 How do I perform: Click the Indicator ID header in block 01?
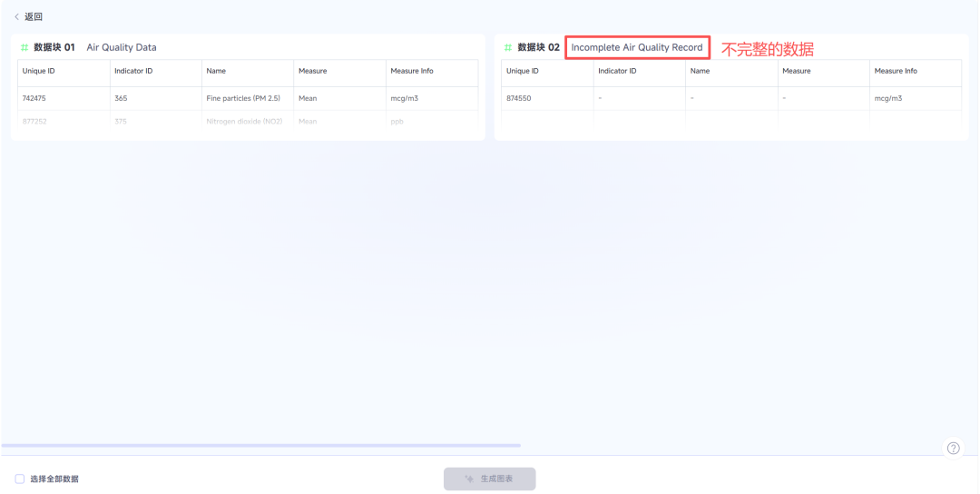[x=133, y=71]
